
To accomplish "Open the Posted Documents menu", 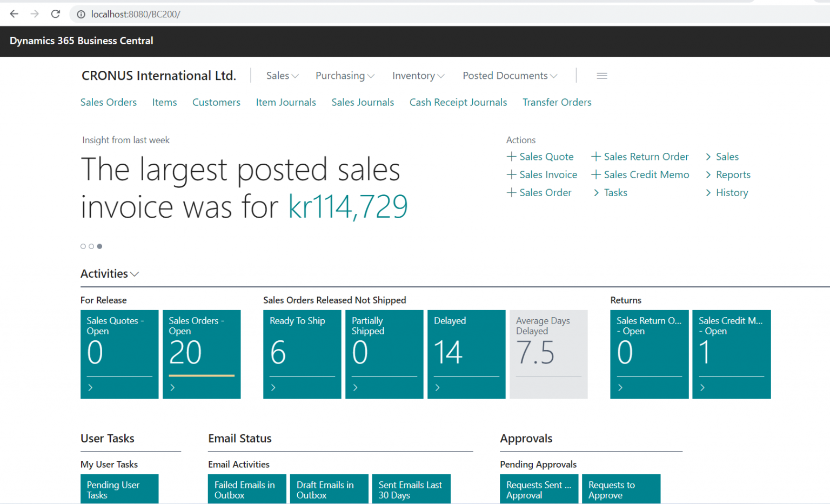I will click(x=510, y=76).
